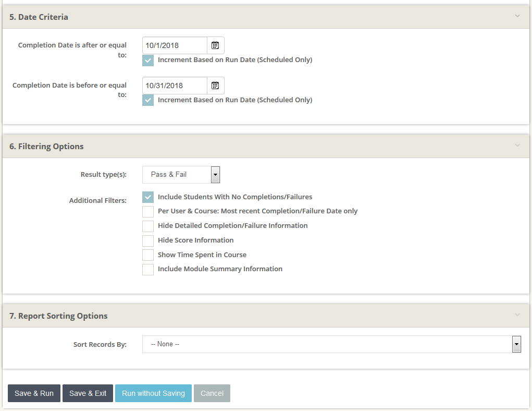Check Include Module Summary Information
Screen dimensions: 532x411
(x=148, y=269)
